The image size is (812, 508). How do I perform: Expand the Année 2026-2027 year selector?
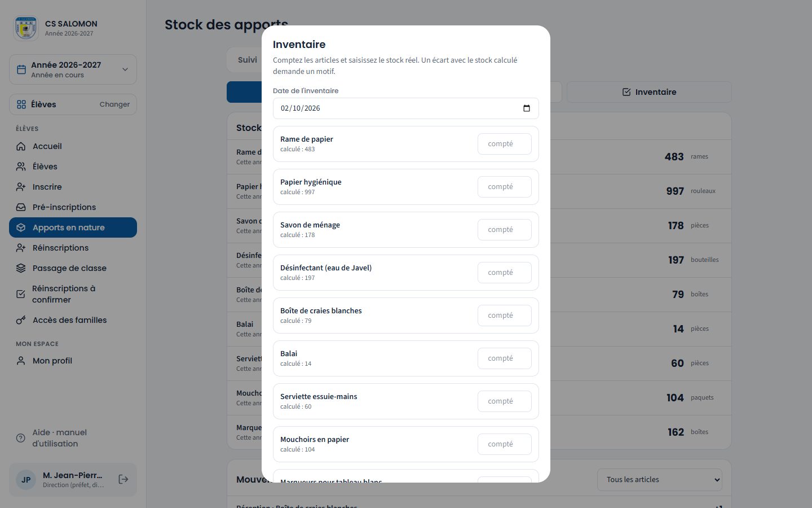point(73,69)
